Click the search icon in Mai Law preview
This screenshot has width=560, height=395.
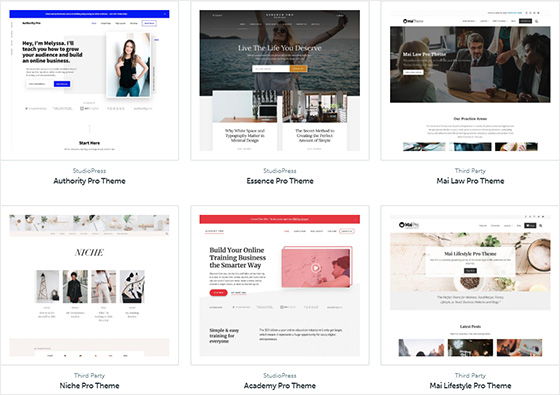(x=536, y=21)
